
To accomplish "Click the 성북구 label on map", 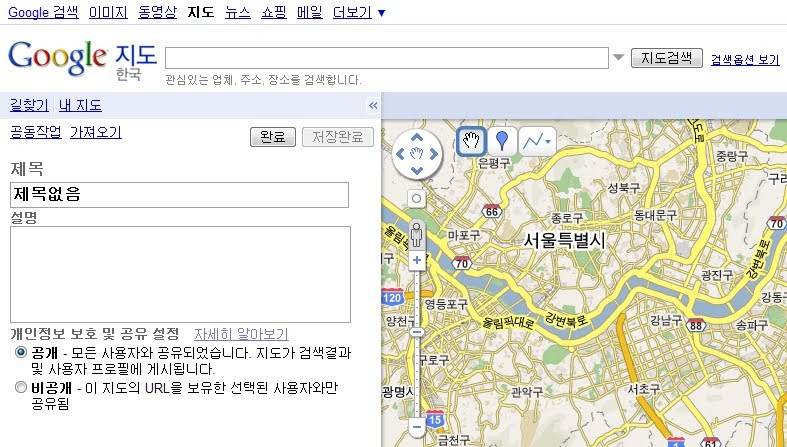I will point(624,188).
